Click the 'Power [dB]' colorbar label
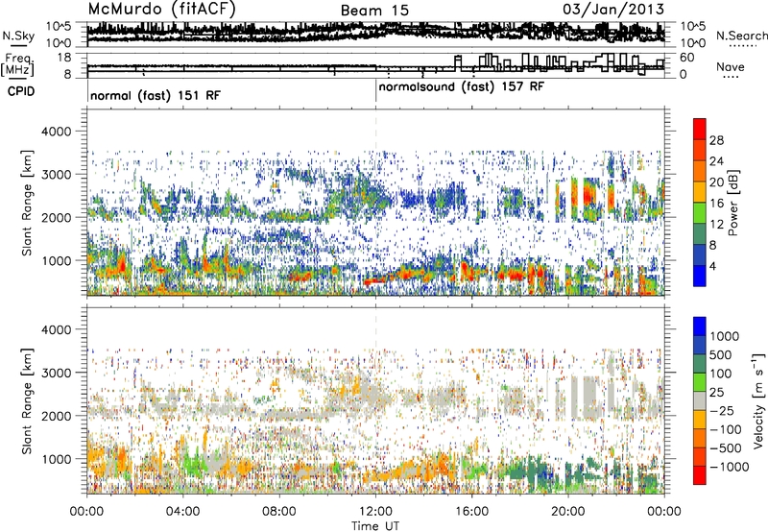The image size is (768, 532). pos(733,203)
